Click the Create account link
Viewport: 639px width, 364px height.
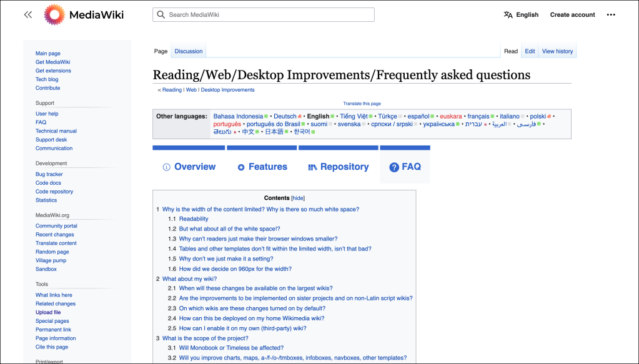coord(572,14)
